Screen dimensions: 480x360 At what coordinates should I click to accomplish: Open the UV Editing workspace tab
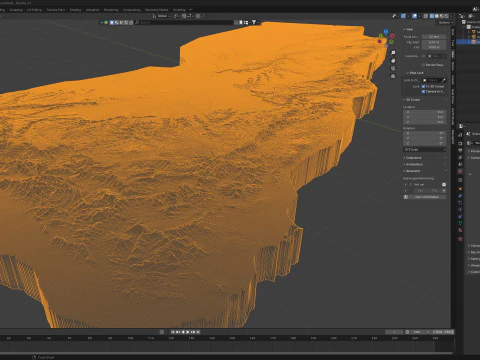[34, 10]
